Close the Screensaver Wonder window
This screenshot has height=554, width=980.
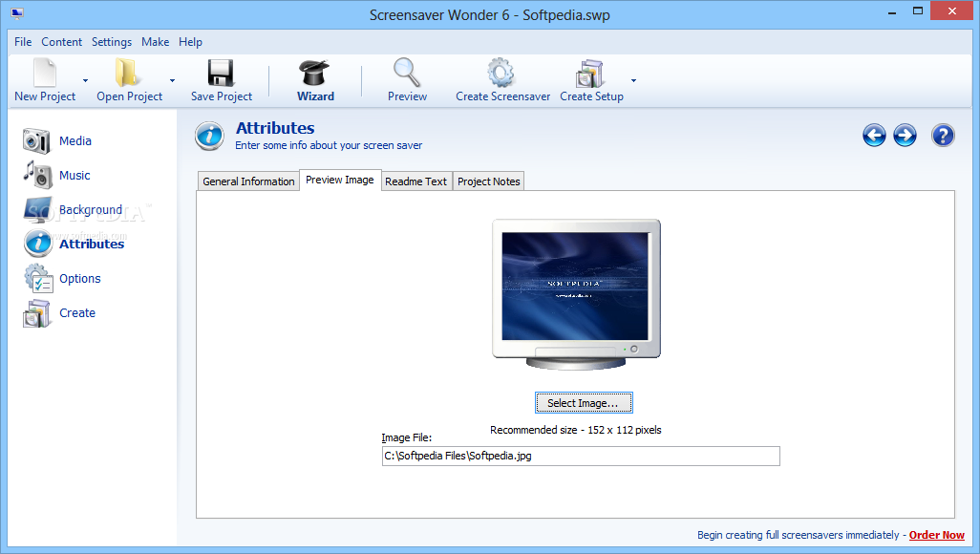(x=952, y=11)
